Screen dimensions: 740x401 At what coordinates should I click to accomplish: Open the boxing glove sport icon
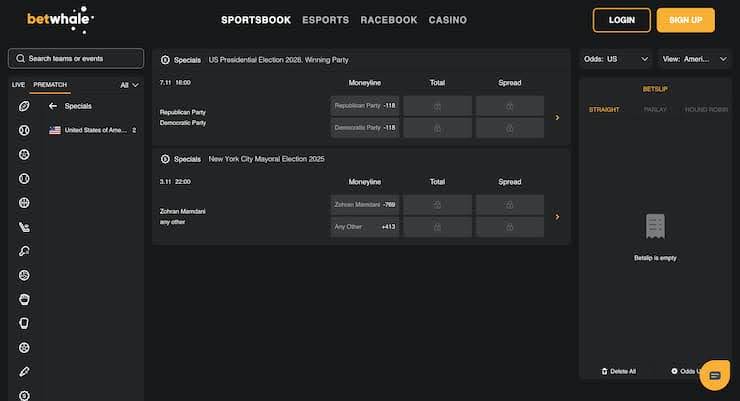click(24, 323)
